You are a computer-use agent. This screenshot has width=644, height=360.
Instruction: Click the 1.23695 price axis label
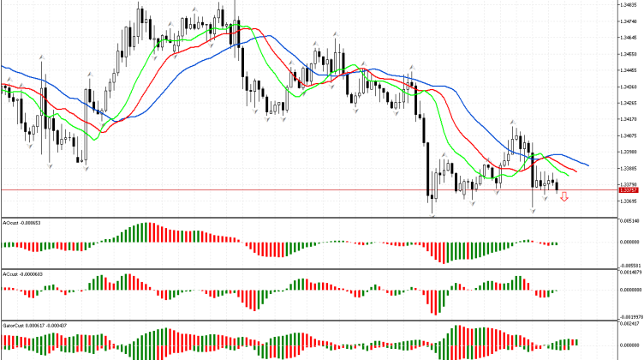(629, 201)
